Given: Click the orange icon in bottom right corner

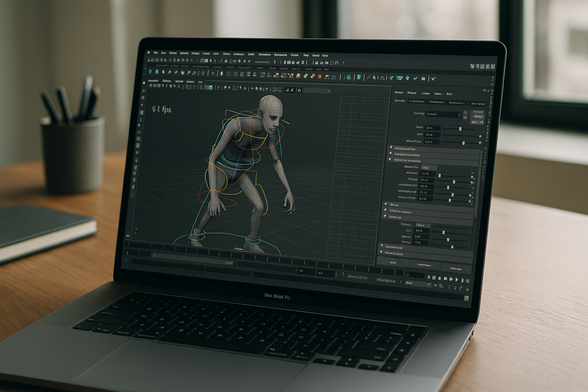Looking at the screenshot, I should coord(467,289).
